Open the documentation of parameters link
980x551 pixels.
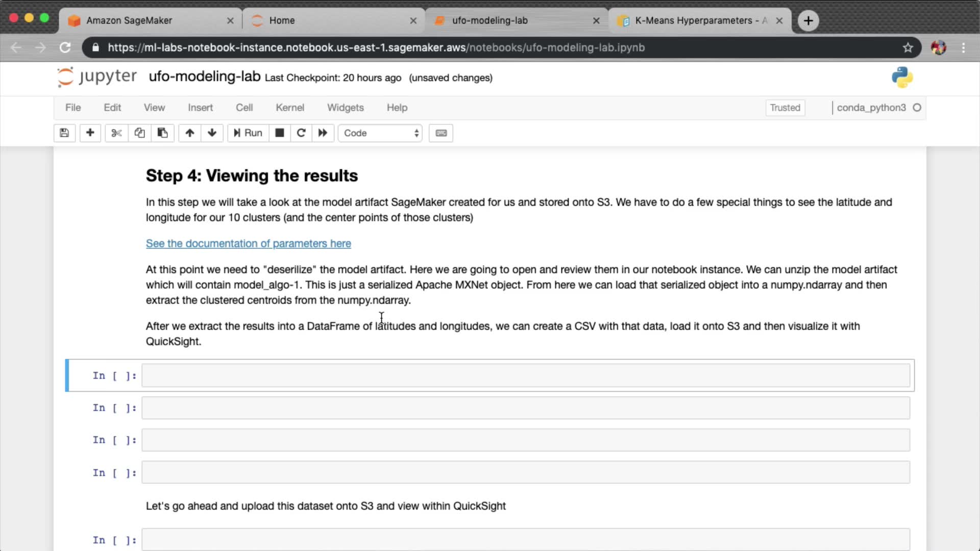[x=248, y=244]
